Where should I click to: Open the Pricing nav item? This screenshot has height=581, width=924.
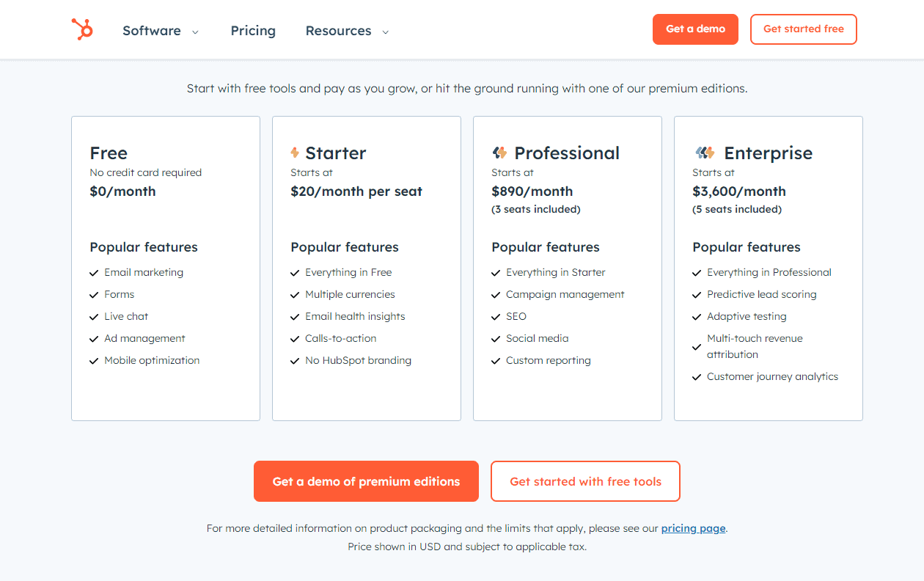[253, 31]
